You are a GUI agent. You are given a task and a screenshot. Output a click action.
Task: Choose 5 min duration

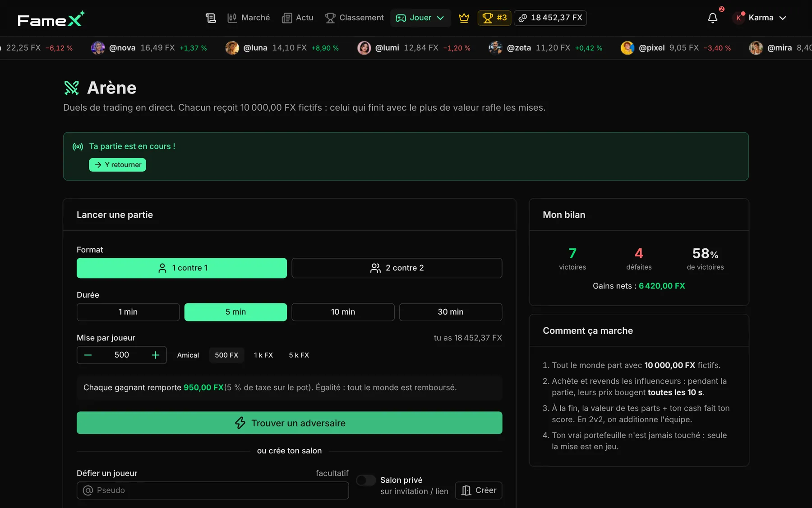(235, 312)
